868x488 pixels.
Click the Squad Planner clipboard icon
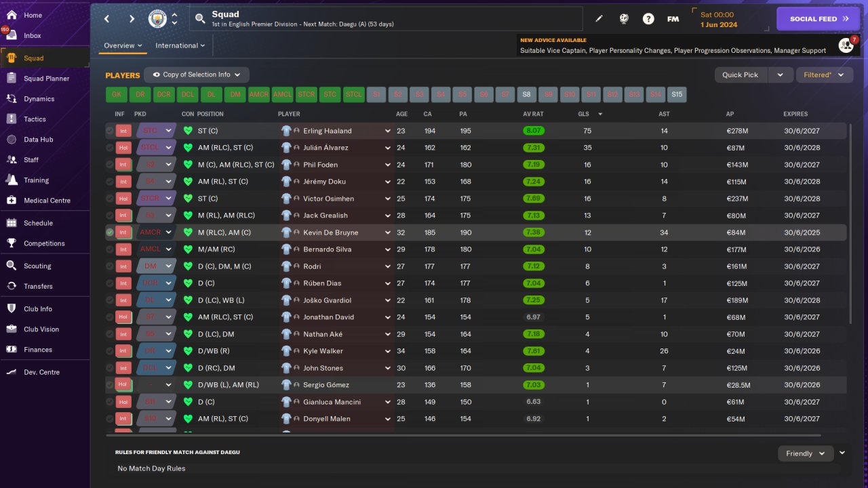tap(12, 79)
